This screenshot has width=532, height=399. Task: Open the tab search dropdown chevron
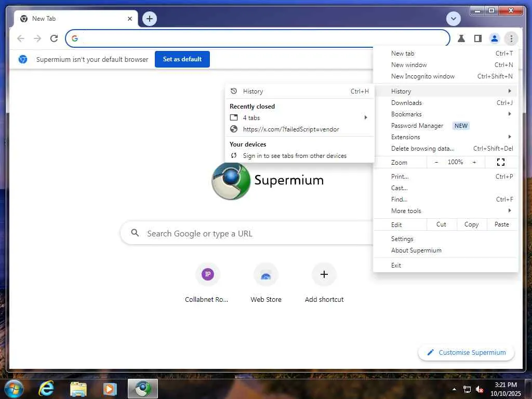click(453, 19)
